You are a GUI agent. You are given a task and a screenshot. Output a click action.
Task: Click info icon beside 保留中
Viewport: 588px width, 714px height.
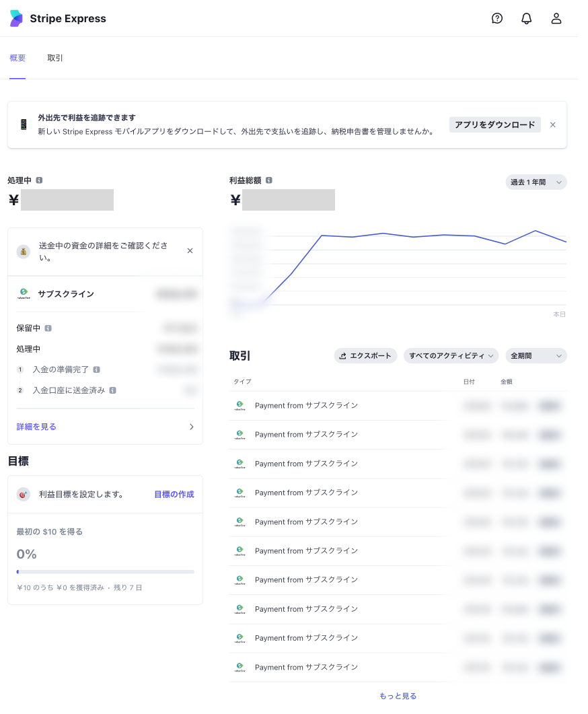coord(48,328)
